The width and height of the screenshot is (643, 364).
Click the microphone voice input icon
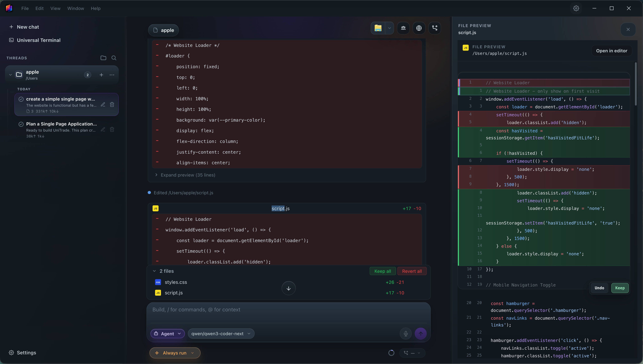pyautogui.click(x=405, y=333)
